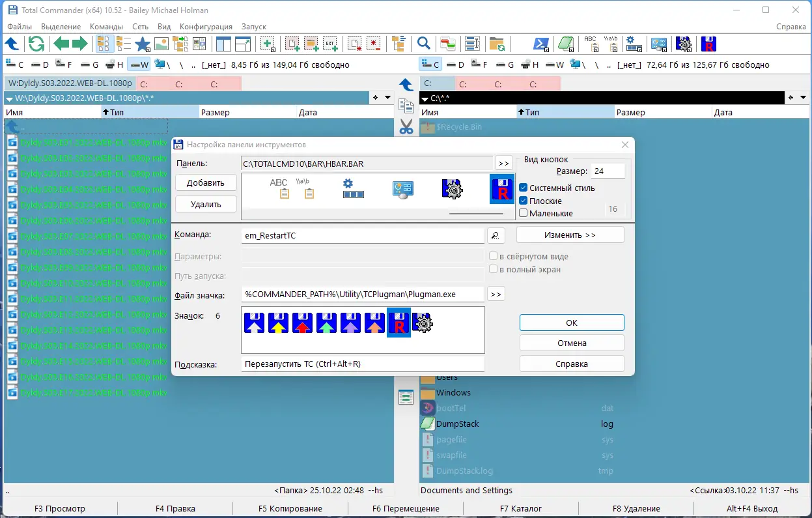Open the Выделение menu
812x518 pixels.
coord(61,27)
